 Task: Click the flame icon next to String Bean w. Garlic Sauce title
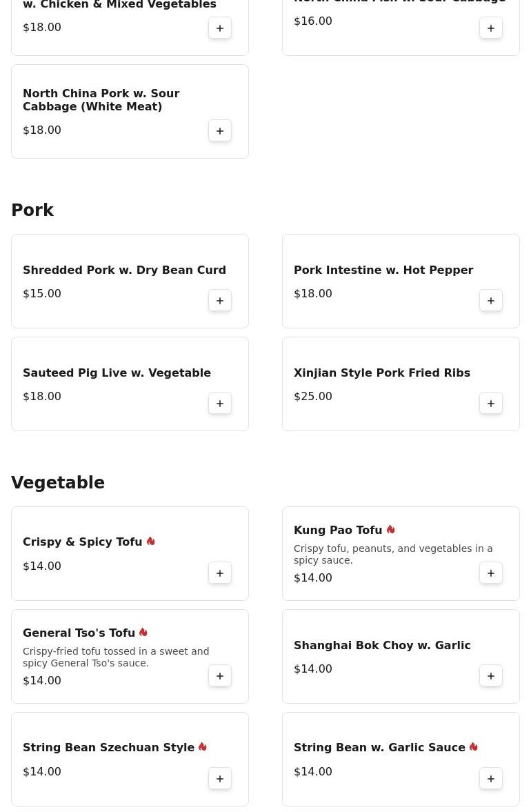[x=474, y=747]
